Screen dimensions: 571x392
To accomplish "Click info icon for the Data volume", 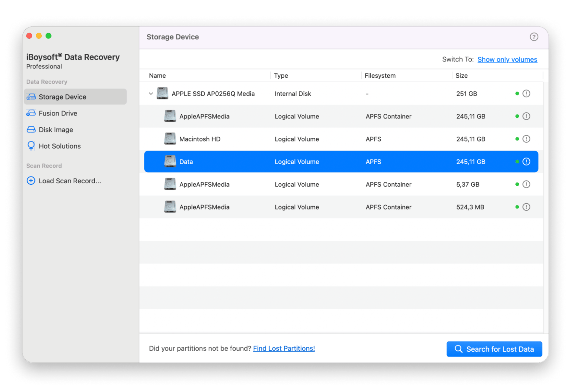I will (526, 162).
